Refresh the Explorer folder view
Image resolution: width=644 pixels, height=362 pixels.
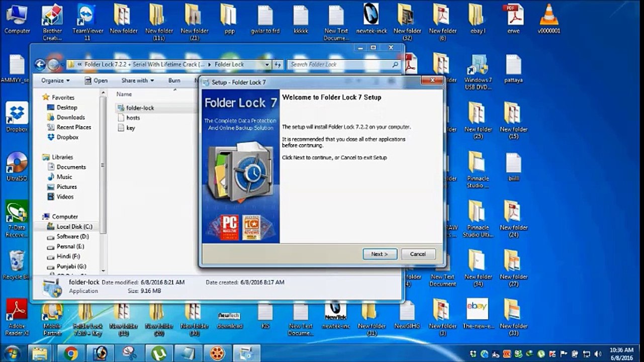pos(278,64)
